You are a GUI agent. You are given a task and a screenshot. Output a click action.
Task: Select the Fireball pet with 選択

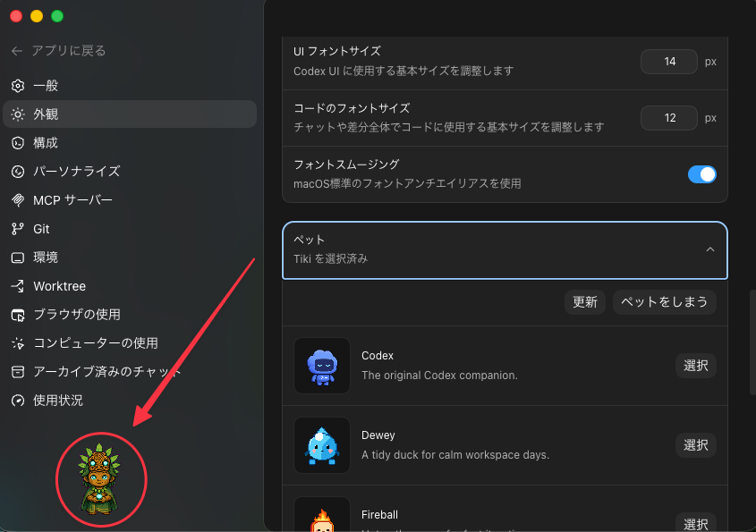[x=696, y=523]
